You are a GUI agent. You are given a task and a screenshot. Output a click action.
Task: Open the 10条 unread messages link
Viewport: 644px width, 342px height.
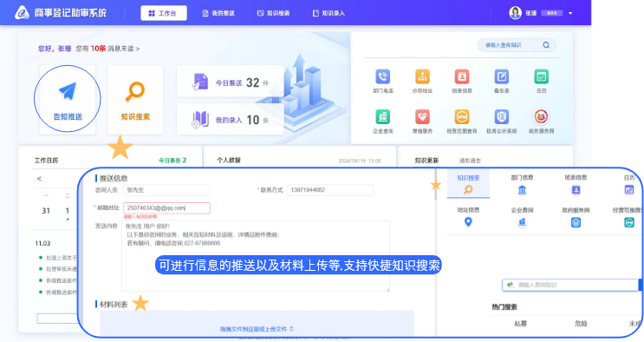[98, 49]
